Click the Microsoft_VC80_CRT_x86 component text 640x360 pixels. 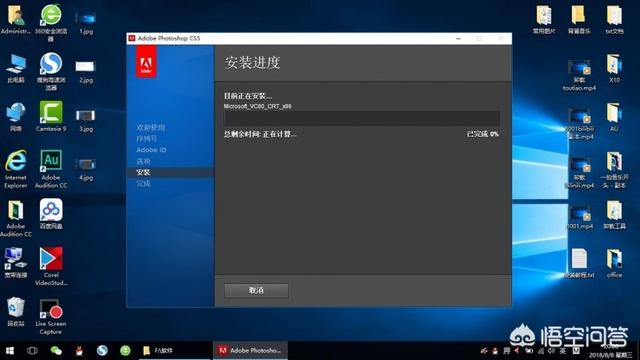pyautogui.click(x=257, y=106)
